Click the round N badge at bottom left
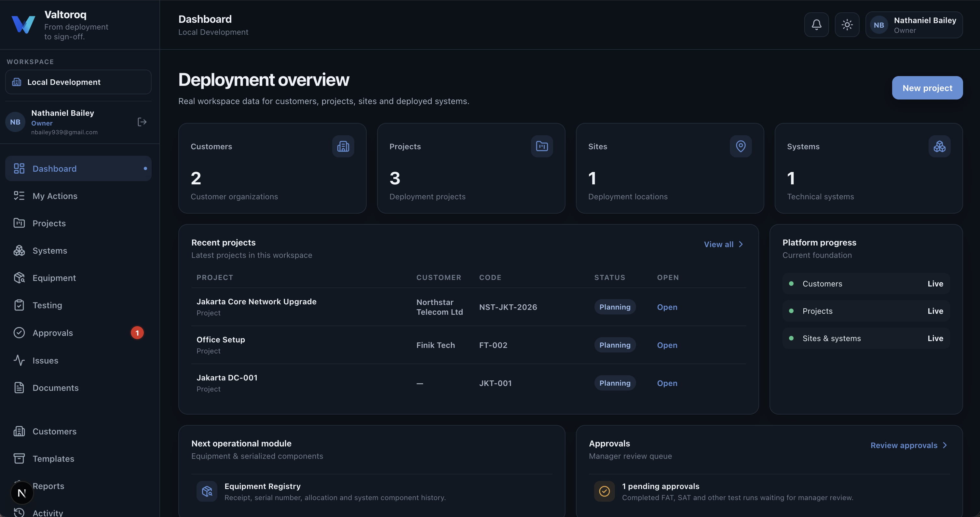Viewport: 980px width, 517px height. click(22, 493)
